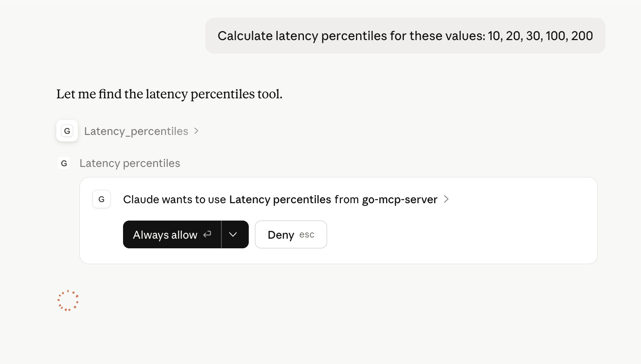Select the G icon inside the permission card
Viewport: 641px width, 364px height.
pyautogui.click(x=101, y=199)
